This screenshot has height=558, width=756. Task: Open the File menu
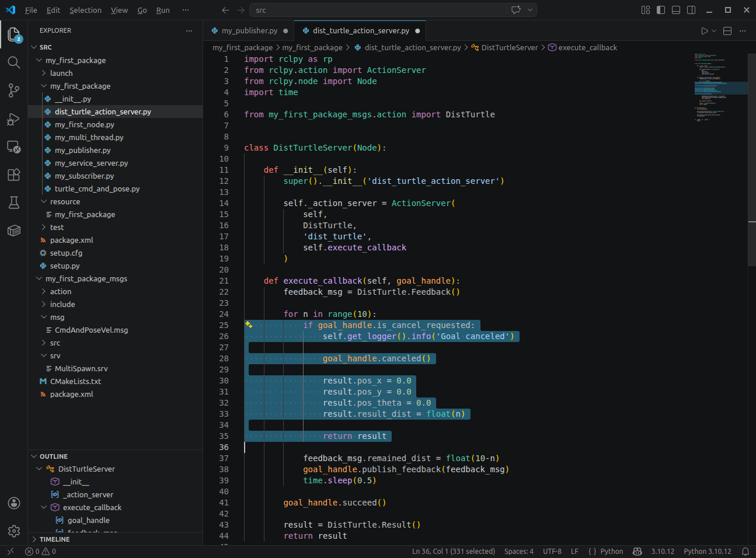(x=31, y=10)
